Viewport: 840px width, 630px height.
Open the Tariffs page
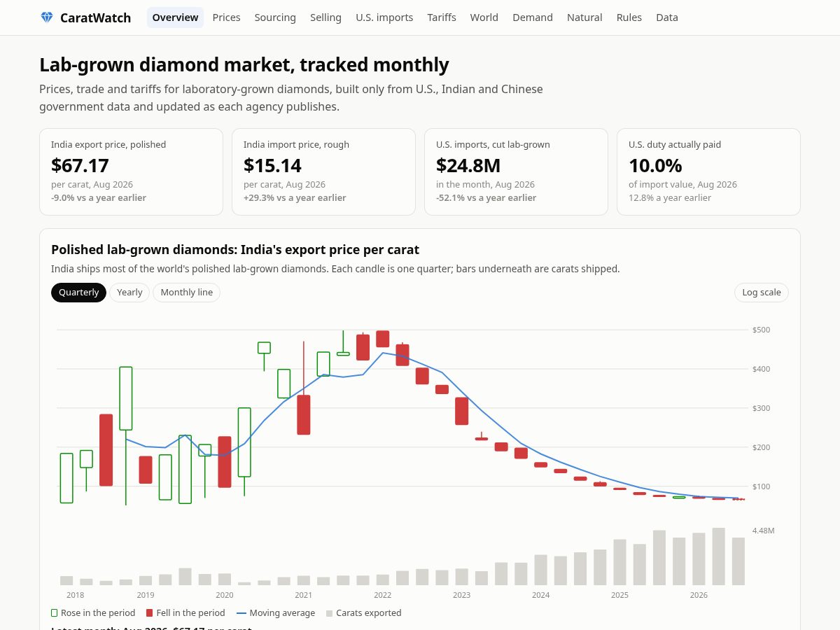click(442, 17)
